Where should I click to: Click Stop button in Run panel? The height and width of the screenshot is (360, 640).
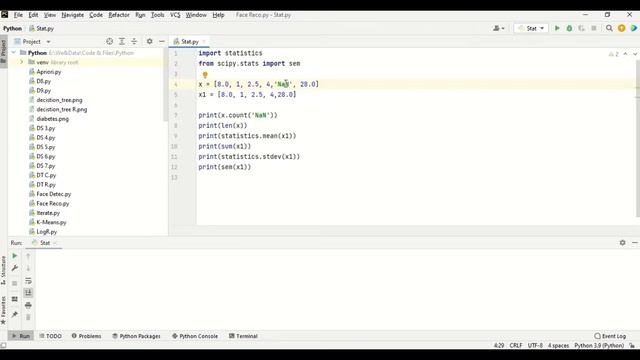pos(15,283)
